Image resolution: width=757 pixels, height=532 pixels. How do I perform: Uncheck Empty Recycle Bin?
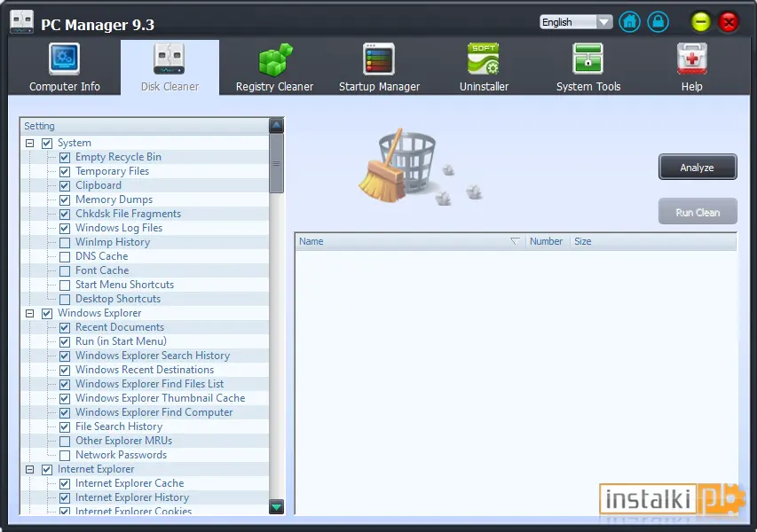point(65,157)
